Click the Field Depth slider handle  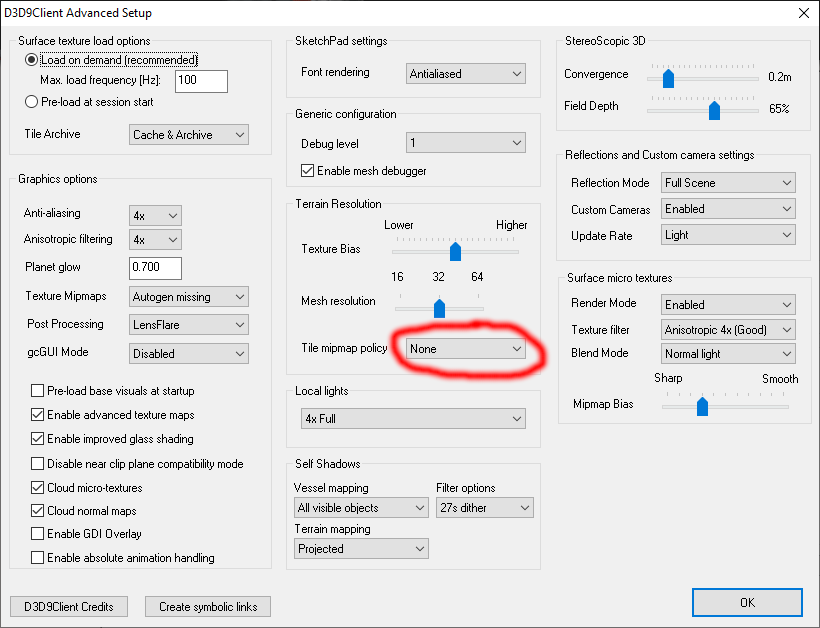714,110
